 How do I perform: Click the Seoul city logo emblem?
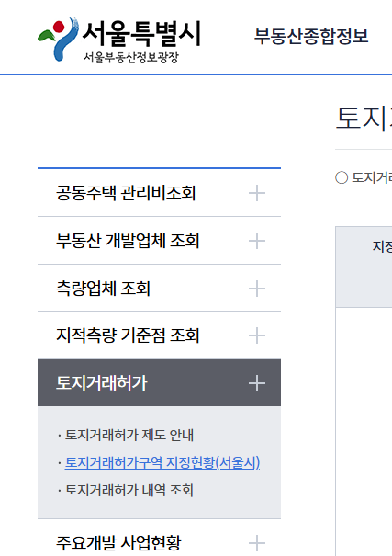click(x=59, y=39)
